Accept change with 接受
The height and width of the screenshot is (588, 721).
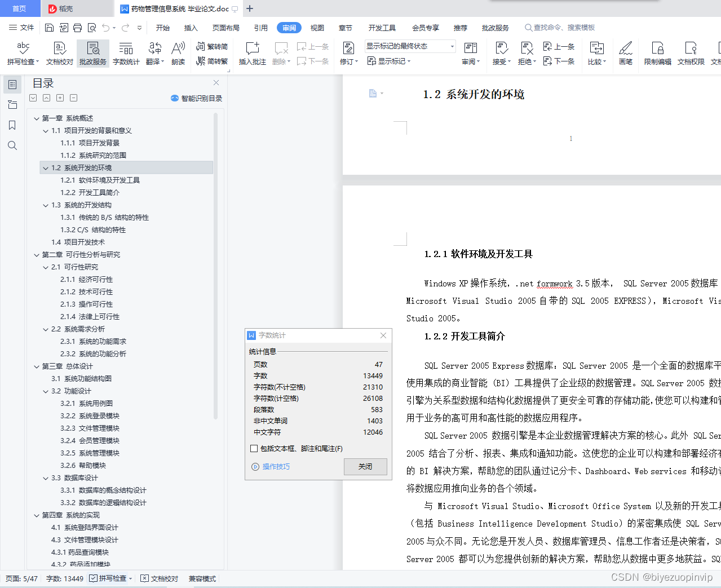coord(501,53)
